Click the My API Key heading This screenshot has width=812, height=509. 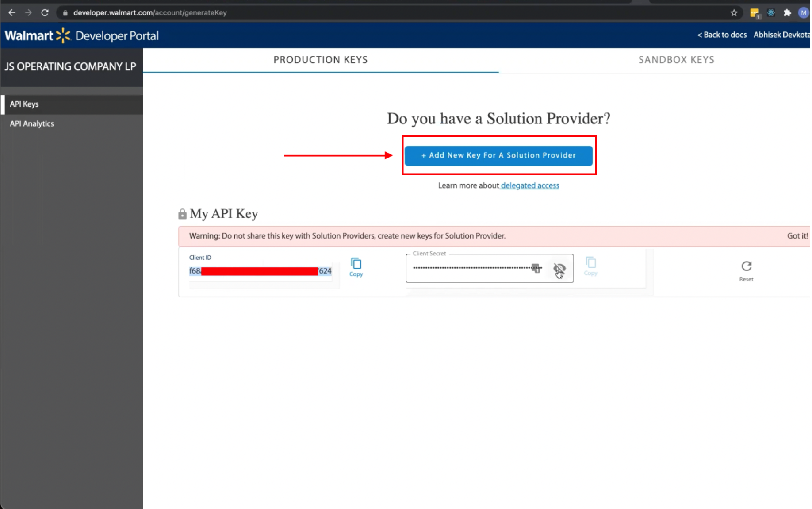click(x=224, y=214)
